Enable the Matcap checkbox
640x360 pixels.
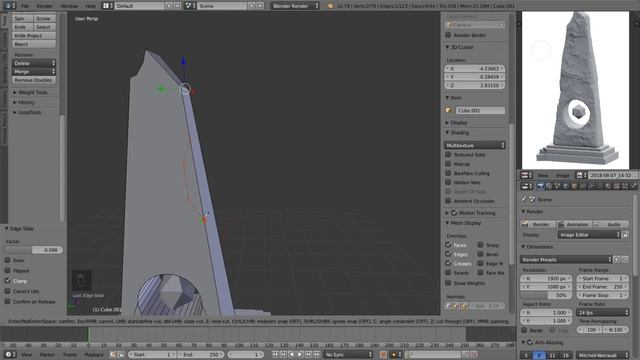tap(448, 164)
